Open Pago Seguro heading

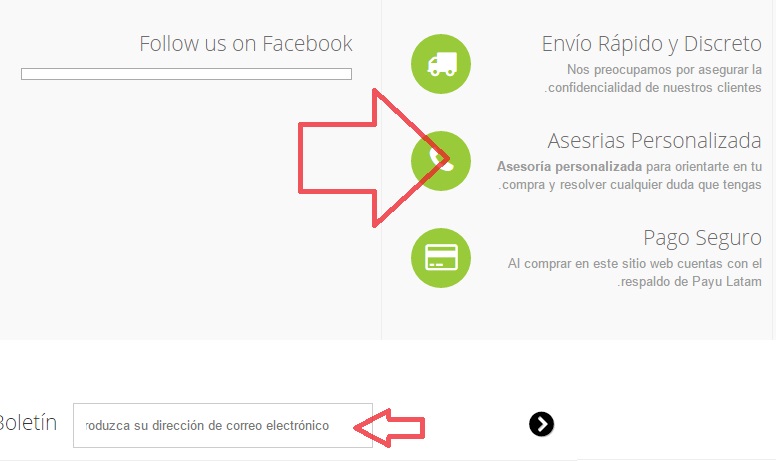(x=702, y=238)
